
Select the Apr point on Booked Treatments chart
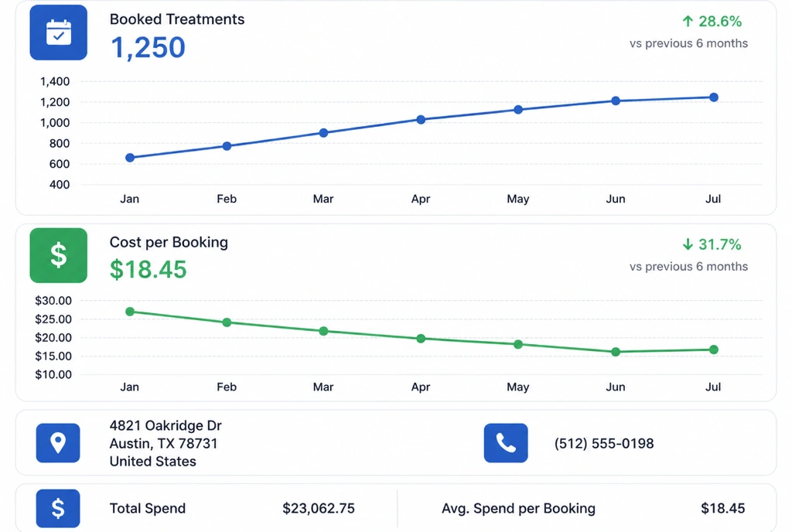421,120
